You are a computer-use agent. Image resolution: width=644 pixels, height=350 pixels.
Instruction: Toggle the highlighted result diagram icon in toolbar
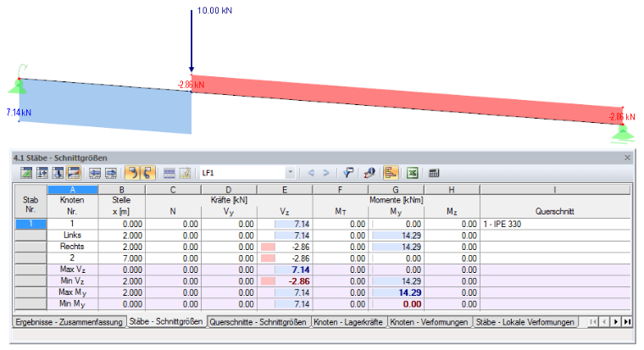tap(74, 173)
